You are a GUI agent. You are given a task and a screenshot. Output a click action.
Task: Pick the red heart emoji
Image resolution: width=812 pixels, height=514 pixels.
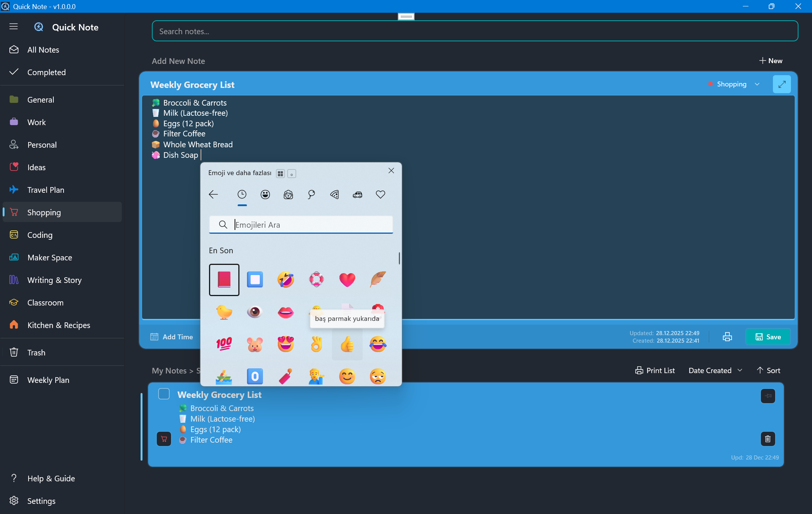click(347, 280)
